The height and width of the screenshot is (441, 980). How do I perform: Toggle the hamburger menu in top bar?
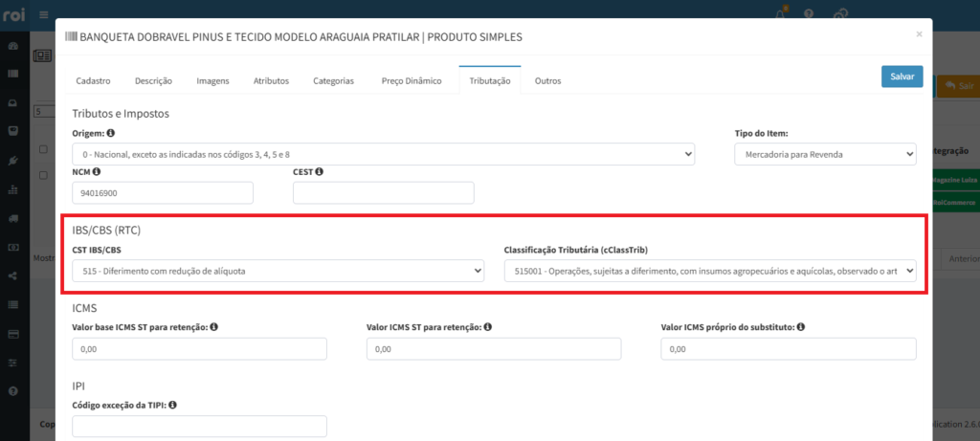(x=43, y=14)
